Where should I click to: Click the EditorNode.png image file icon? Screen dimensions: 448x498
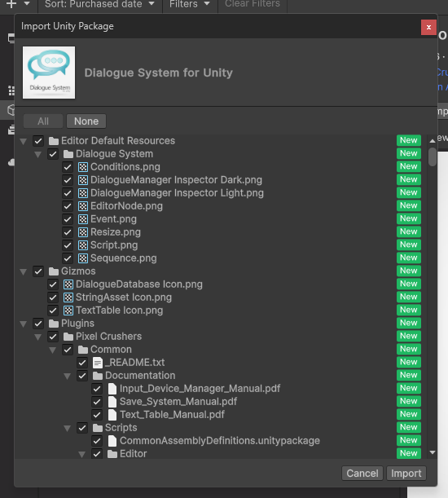coord(83,206)
